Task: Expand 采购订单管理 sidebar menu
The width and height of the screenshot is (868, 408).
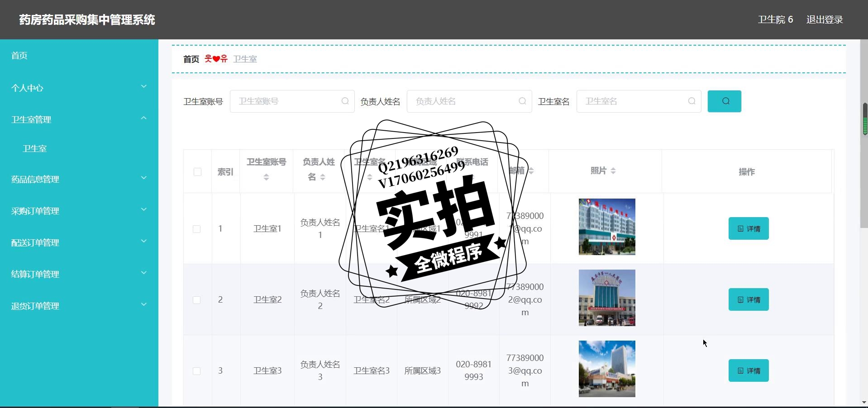Action: click(x=79, y=211)
